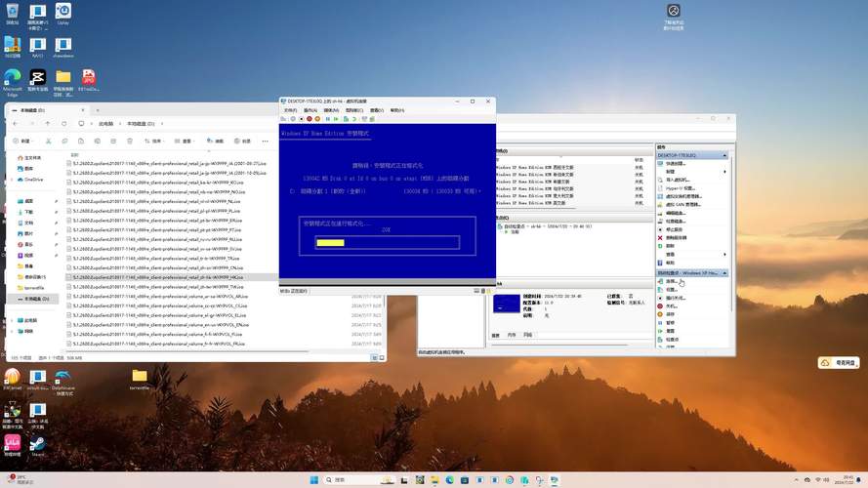Image resolution: width=868 pixels, height=488 pixels.
Task: Expand the This PC node in Explorer sidebar
Action: click(12, 320)
